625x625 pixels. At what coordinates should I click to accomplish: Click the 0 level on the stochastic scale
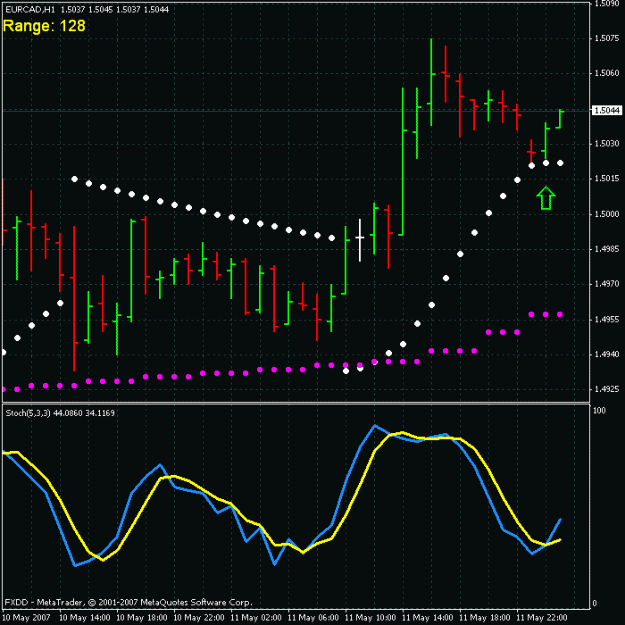[595, 603]
